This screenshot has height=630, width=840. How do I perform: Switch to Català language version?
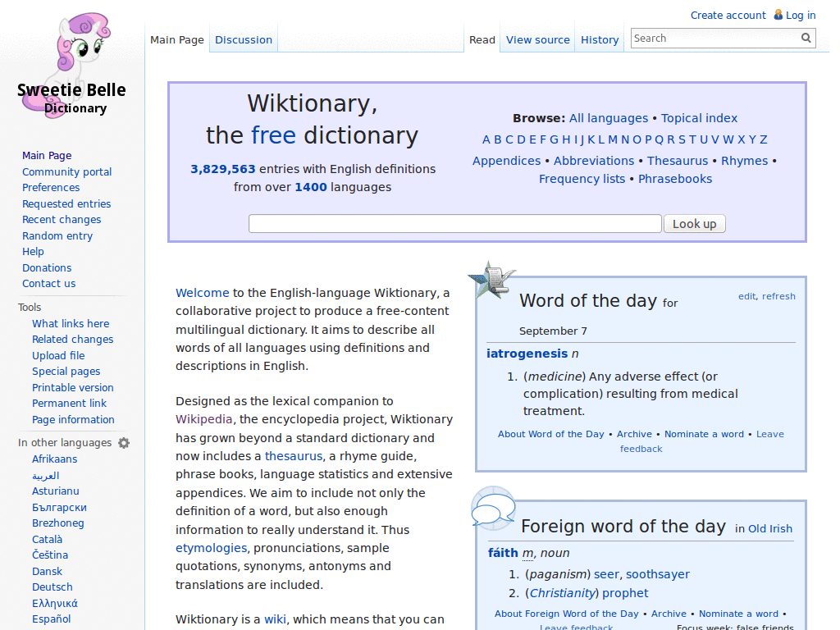point(47,539)
